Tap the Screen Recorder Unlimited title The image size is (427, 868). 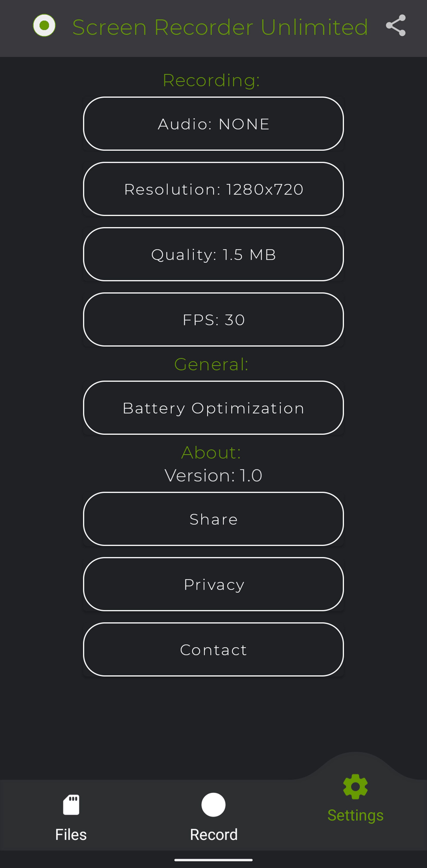coord(220,27)
